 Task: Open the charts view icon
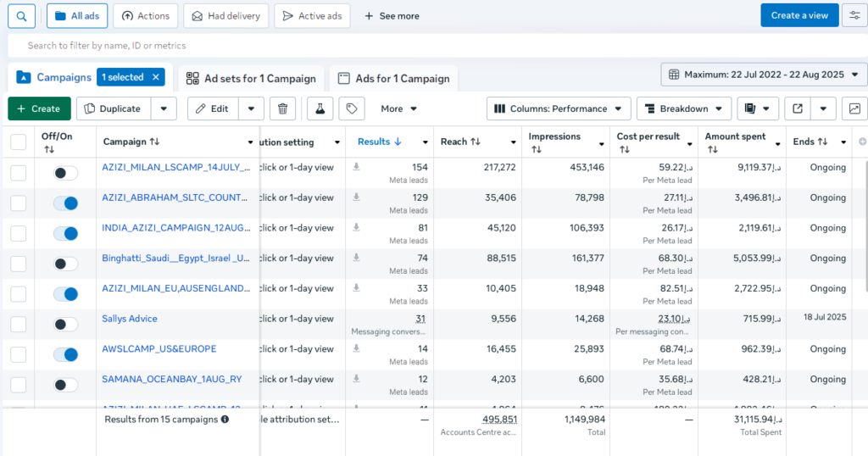854,108
